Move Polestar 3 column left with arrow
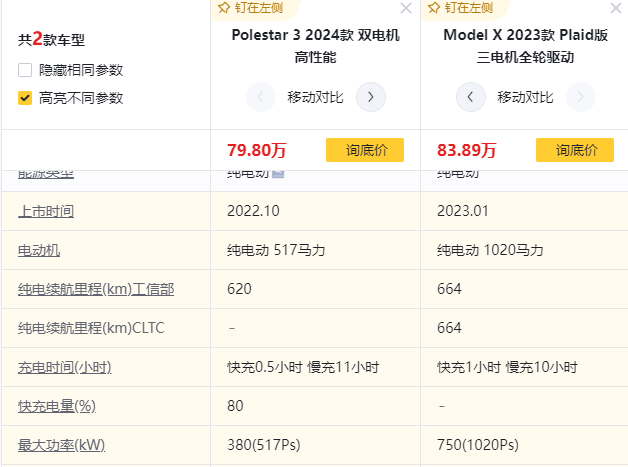Viewport: 628px width, 467px height. (261, 97)
